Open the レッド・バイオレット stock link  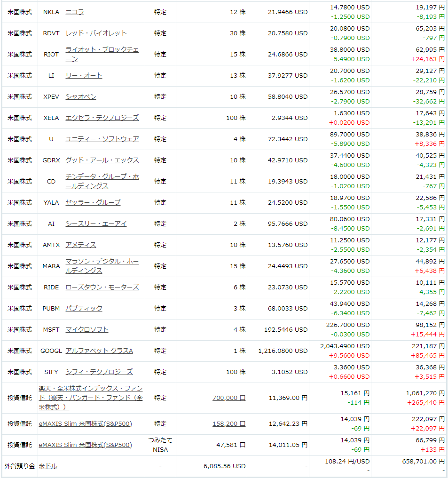(96, 33)
